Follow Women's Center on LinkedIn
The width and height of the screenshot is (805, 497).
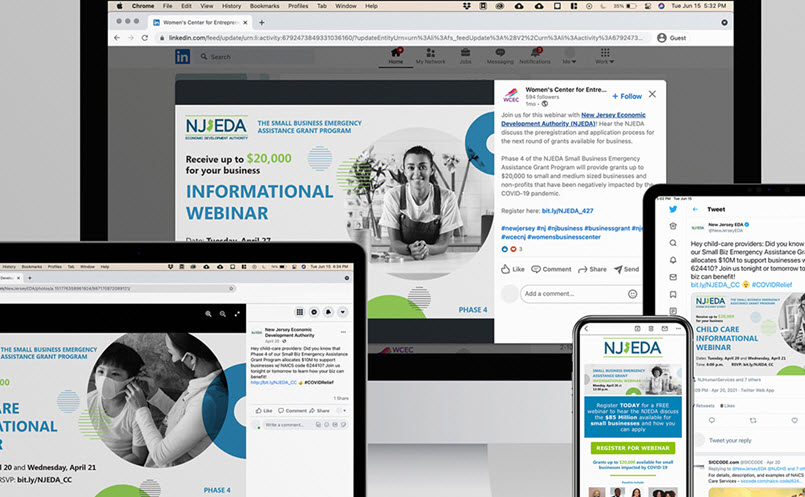627,96
